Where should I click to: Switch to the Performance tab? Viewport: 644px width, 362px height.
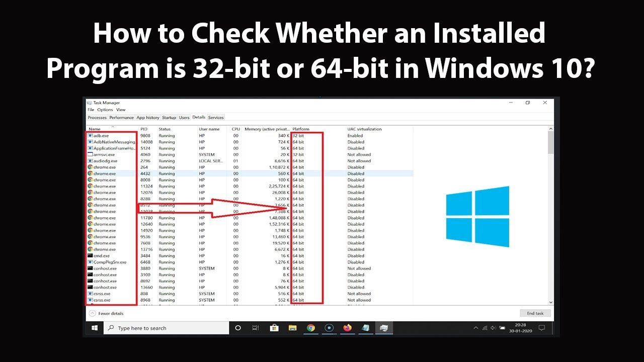click(122, 118)
